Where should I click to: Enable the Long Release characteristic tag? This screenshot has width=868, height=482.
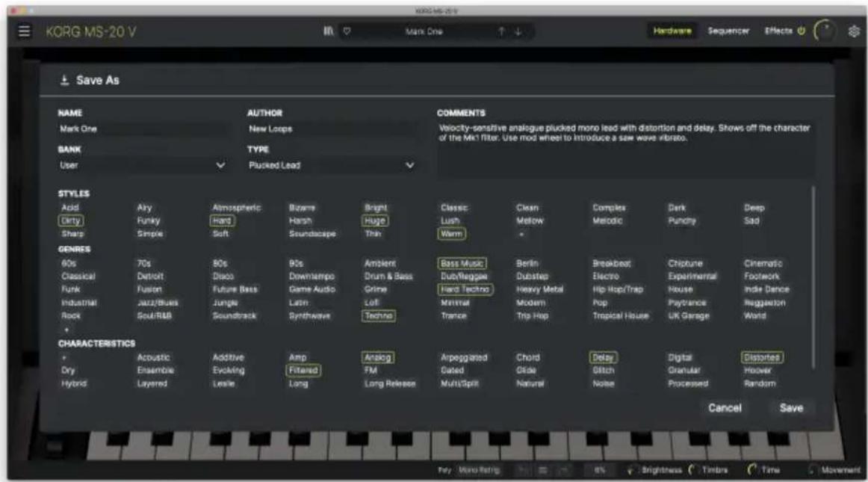pyautogui.click(x=390, y=383)
